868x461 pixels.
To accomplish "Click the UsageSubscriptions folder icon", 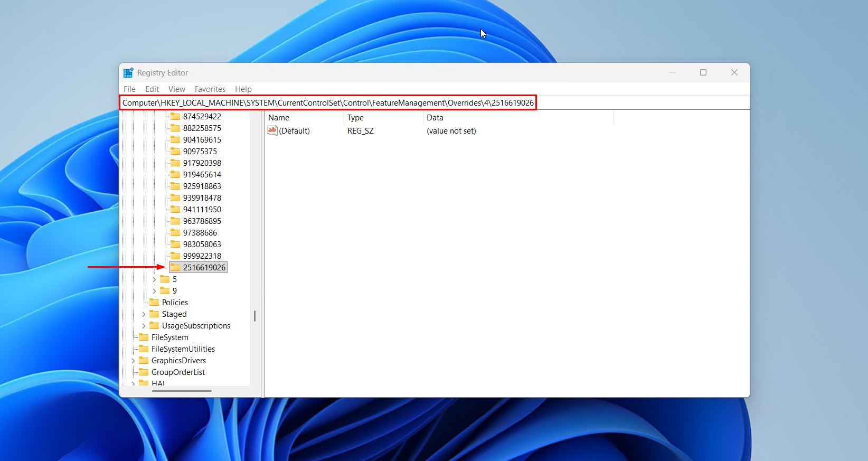I will [x=154, y=325].
